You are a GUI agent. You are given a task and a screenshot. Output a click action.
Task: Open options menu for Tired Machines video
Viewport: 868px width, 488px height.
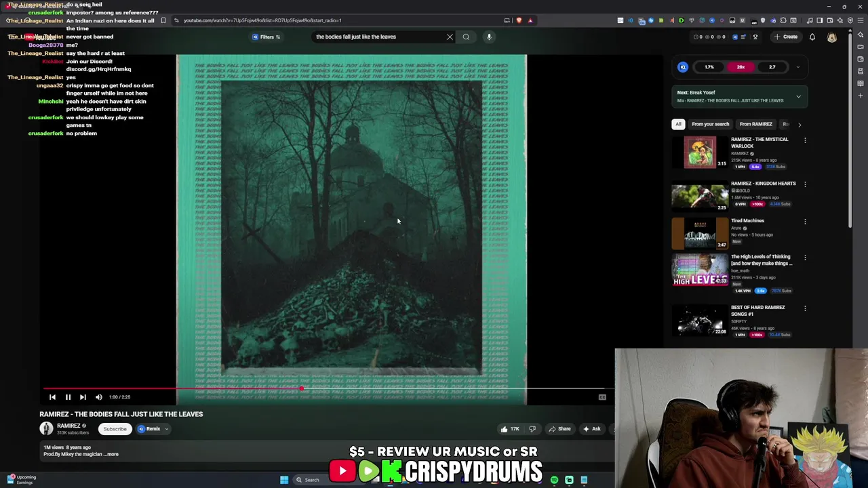pyautogui.click(x=805, y=222)
